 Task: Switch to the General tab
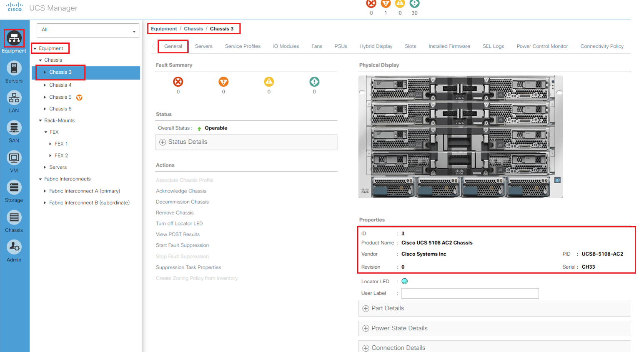[x=173, y=46]
